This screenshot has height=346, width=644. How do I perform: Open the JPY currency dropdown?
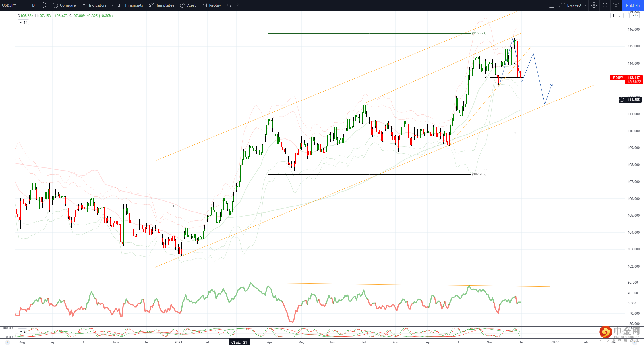coord(635,15)
